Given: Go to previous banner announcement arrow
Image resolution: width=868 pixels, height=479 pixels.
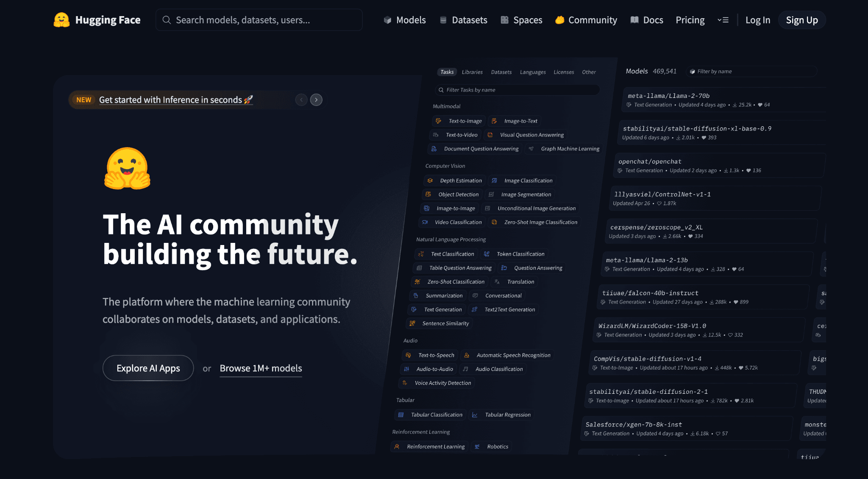Looking at the screenshot, I should coord(301,100).
